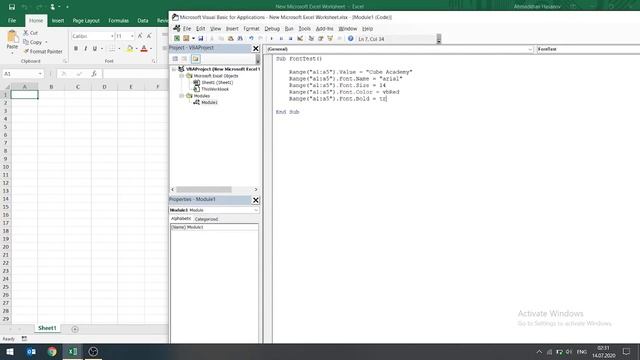Switch to Categorized tab in Properties
Screen dimensions: 640x360
coord(206,219)
